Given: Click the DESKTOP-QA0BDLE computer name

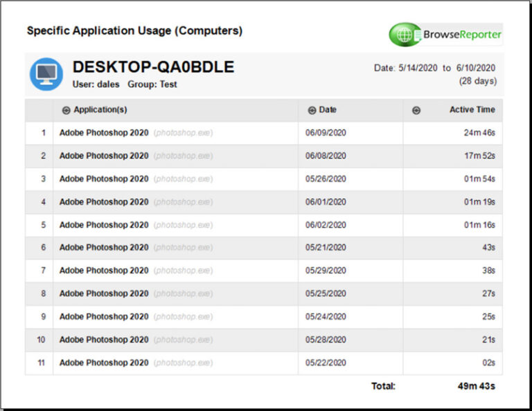Looking at the screenshot, I should pyautogui.click(x=153, y=67).
